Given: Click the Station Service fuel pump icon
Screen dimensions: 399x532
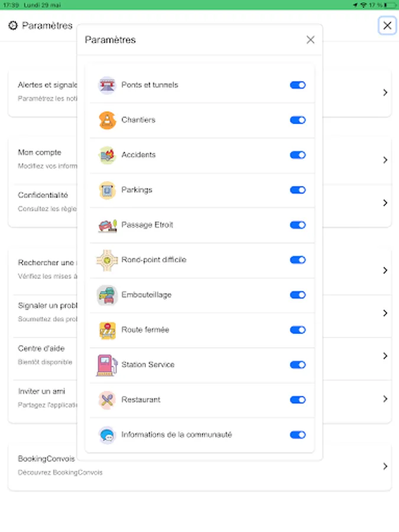Looking at the screenshot, I should click(x=107, y=365).
